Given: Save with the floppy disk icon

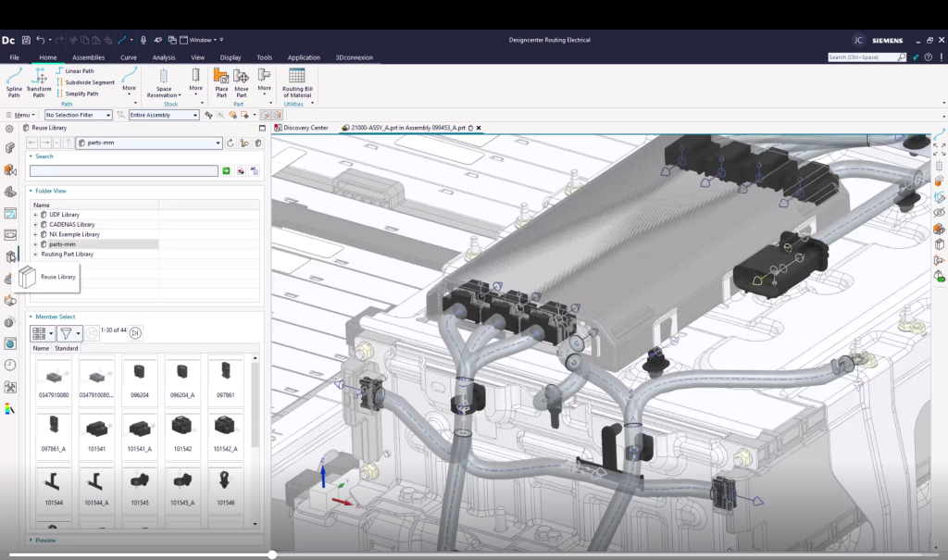Looking at the screenshot, I should [x=26, y=40].
